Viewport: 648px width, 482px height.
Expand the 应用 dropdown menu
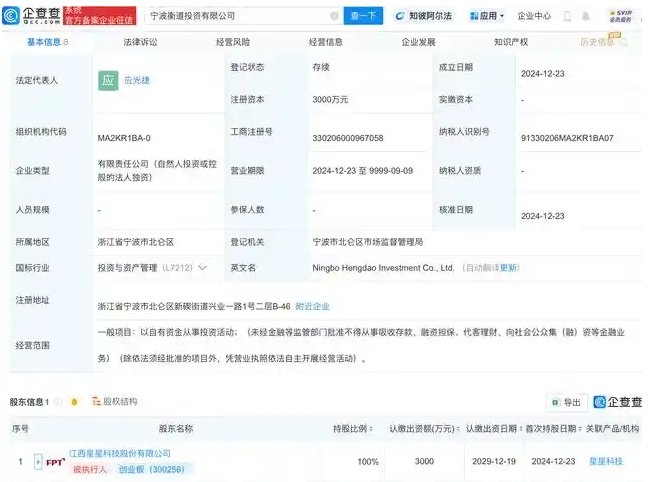487,16
